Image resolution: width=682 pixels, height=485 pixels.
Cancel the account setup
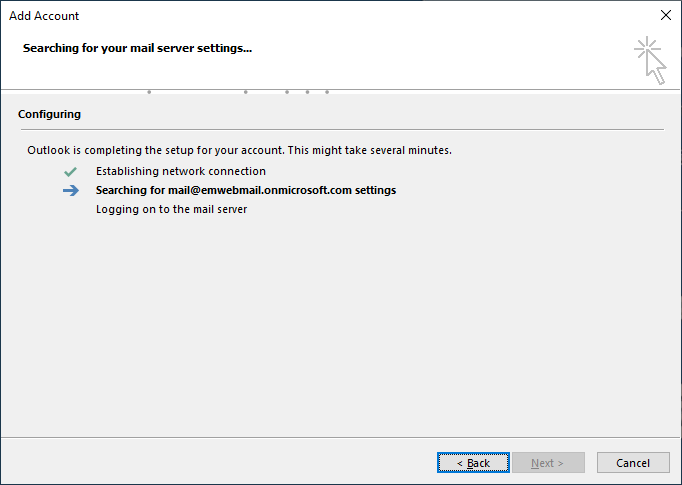click(633, 463)
